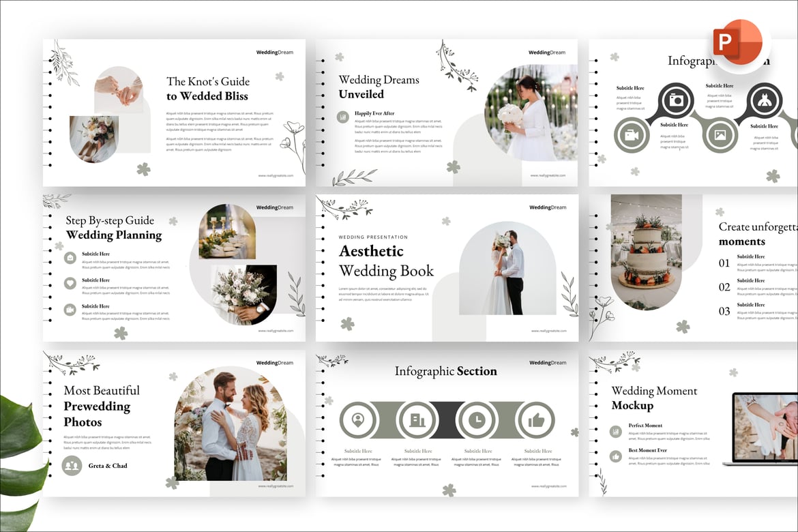Click the PowerPoint logo badge
798x532 pixels.
(737, 44)
